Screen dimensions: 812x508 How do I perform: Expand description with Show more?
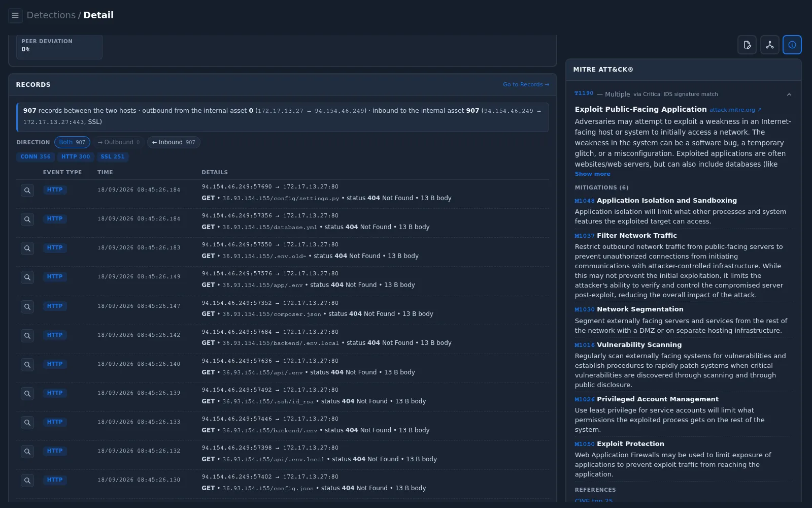point(592,174)
